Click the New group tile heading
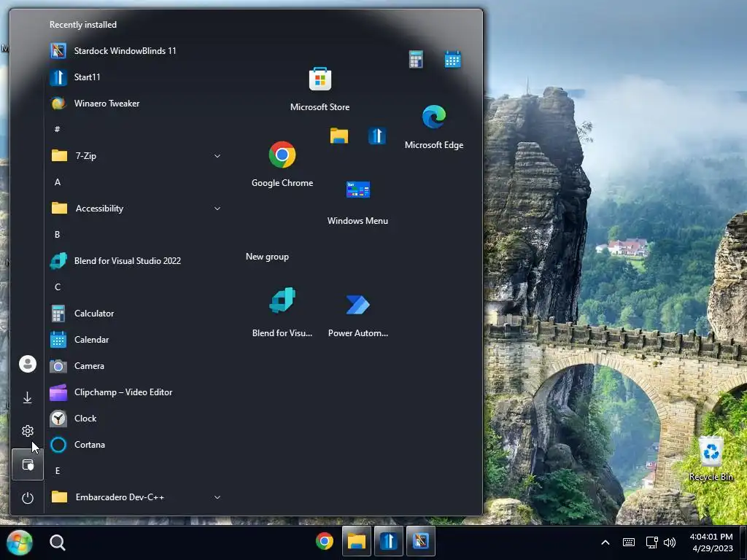Viewport: 747px width, 560px height. pyautogui.click(x=267, y=257)
